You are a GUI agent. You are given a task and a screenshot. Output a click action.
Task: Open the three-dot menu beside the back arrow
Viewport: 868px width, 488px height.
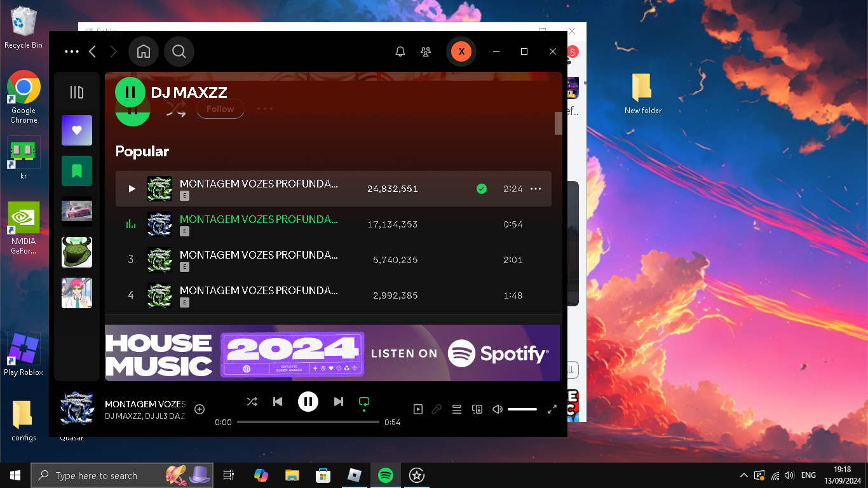point(72,51)
